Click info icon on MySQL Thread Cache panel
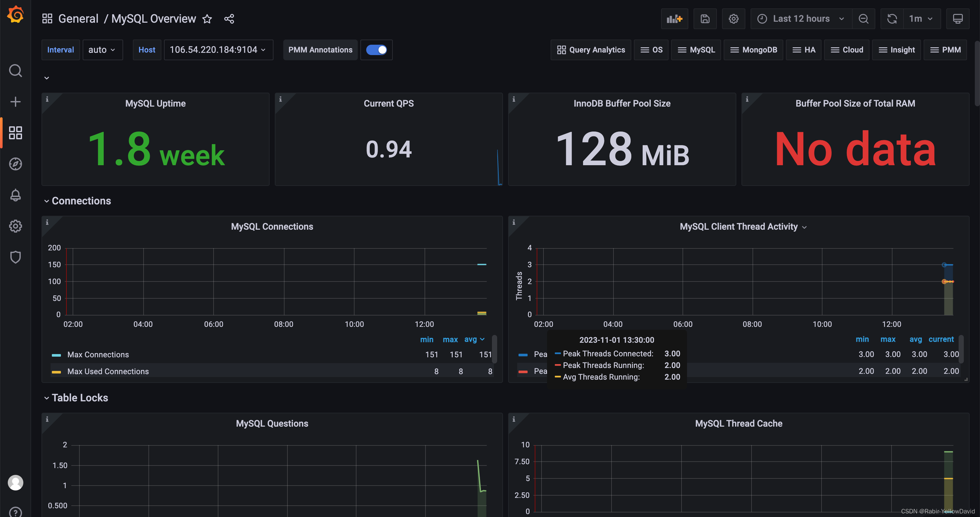This screenshot has width=980, height=517. tap(514, 419)
